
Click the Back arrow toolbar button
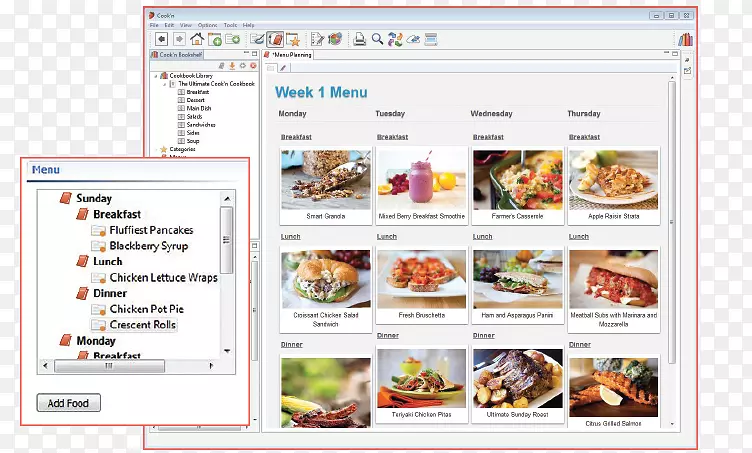pyautogui.click(x=161, y=39)
